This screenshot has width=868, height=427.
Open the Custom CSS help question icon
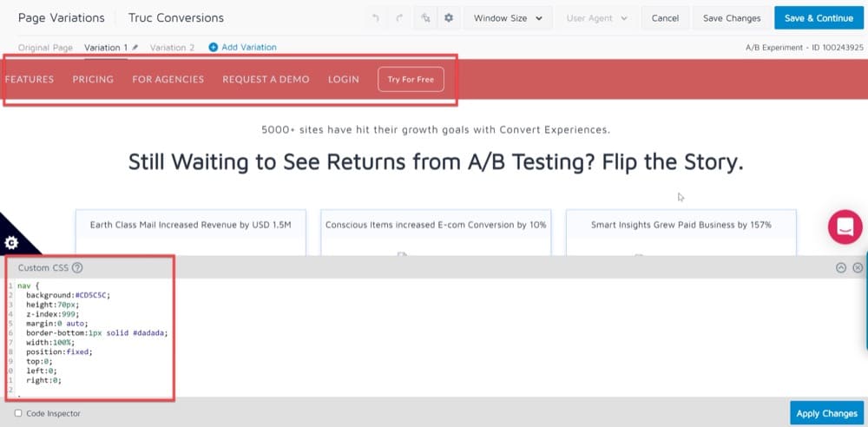click(77, 268)
